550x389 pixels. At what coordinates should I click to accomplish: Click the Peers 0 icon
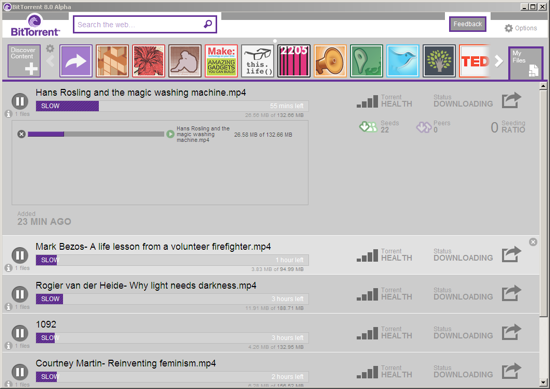[424, 127]
